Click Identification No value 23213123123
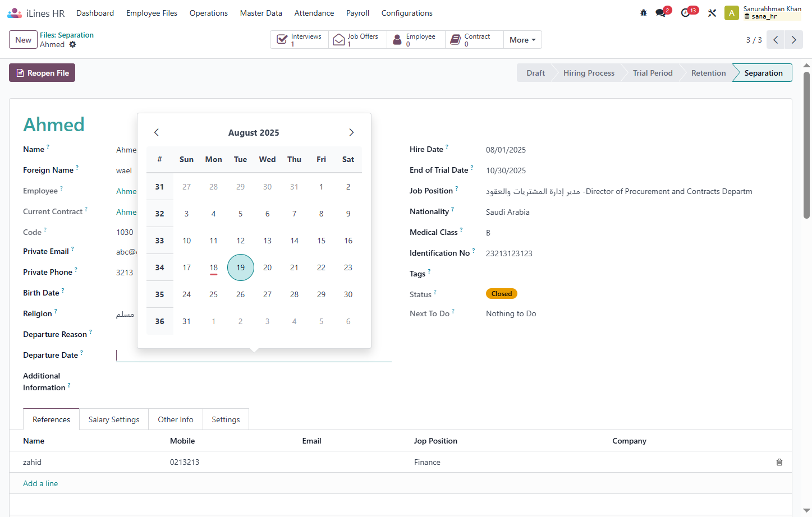812x517 pixels. tap(509, 253)
